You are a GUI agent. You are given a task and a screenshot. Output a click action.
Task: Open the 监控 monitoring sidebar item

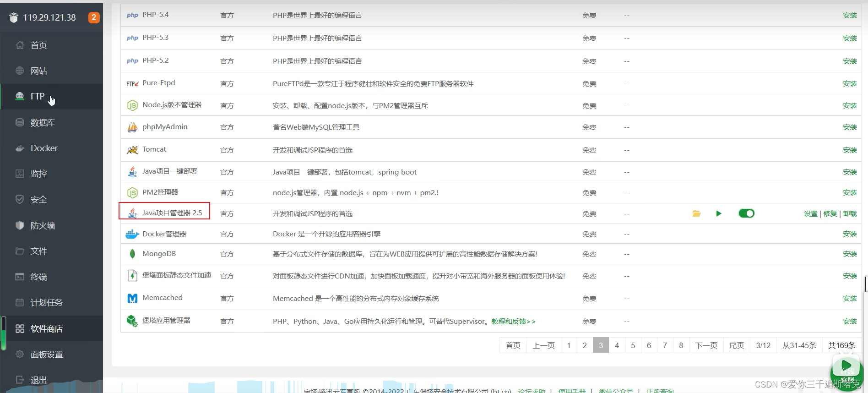point(51,174)
